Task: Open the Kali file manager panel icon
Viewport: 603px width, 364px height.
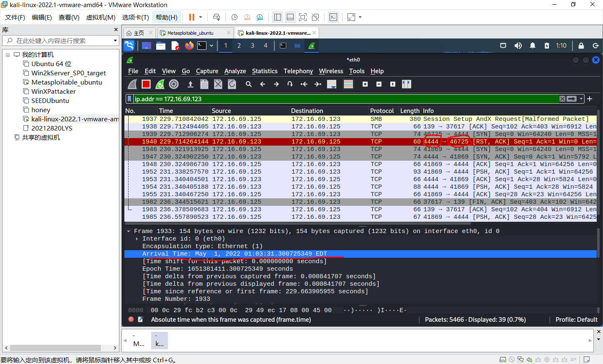Action: point(161,46)
